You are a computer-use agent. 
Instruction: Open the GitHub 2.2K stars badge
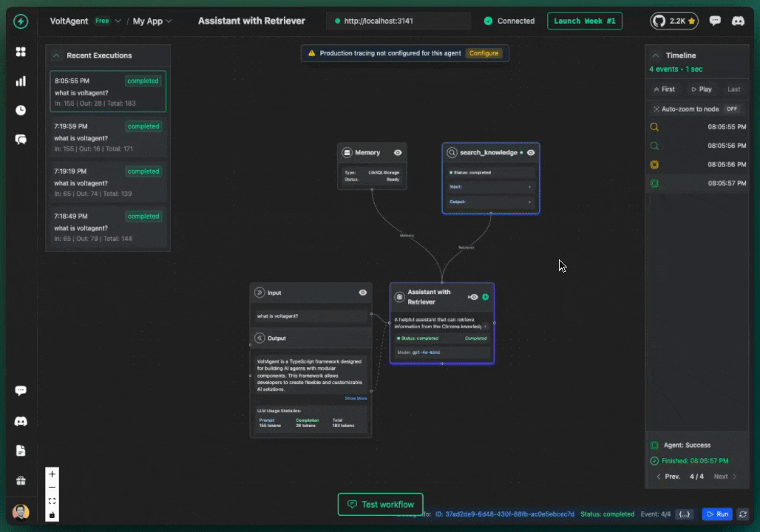pyautogui.click(x=674, y=21)
